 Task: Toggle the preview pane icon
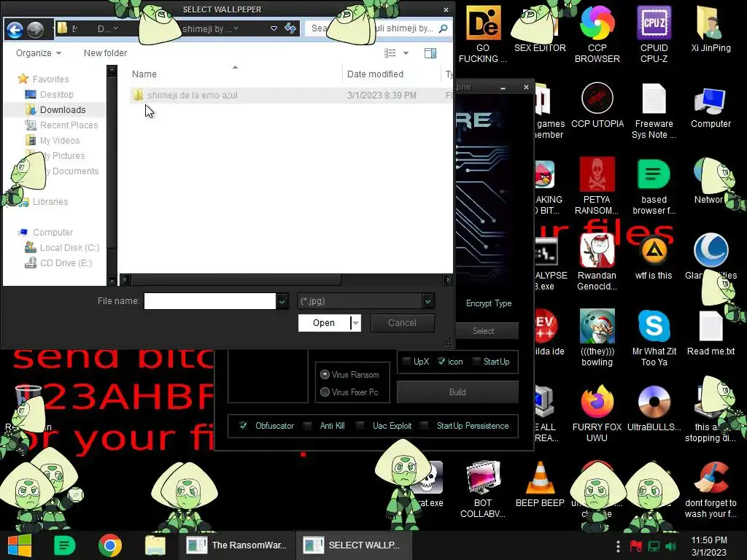coord(430,52)
